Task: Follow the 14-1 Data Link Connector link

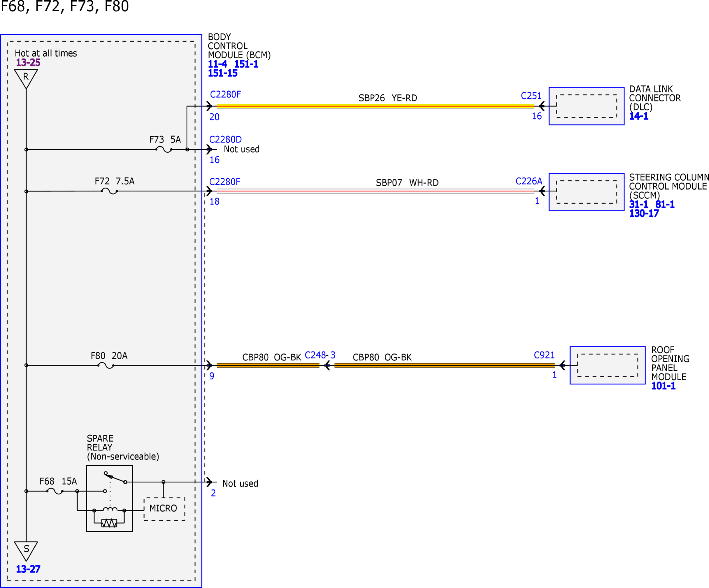Action: (639, 116)
